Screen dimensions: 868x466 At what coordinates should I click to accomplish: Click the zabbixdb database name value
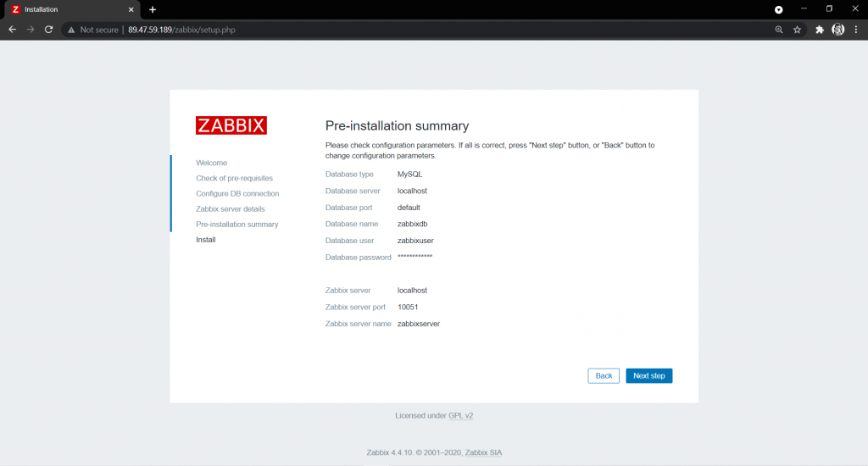tap(413, 225)
